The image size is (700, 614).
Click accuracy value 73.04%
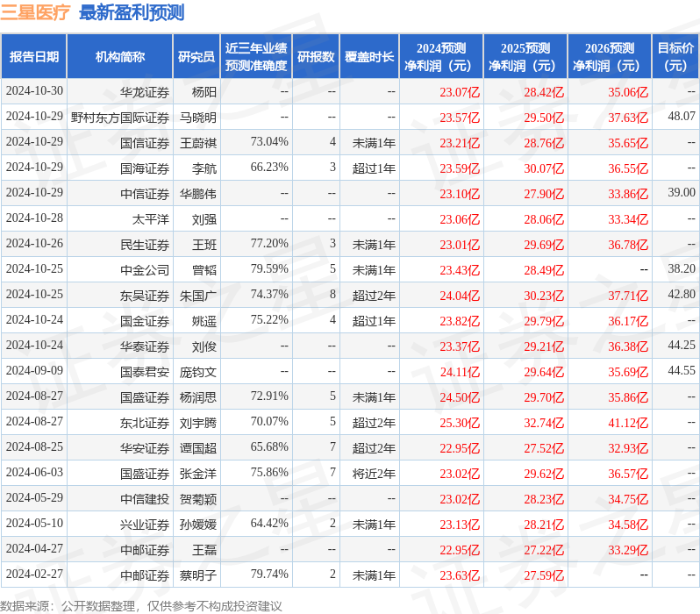269,142
